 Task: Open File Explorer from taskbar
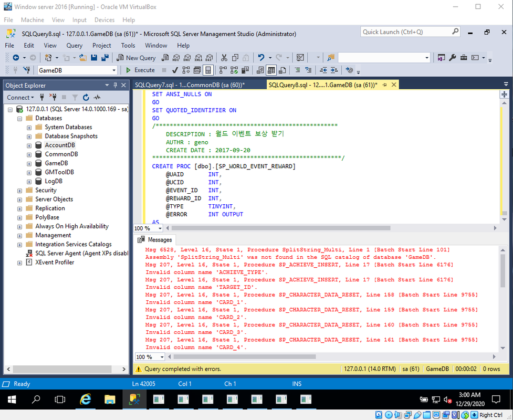pos(110,400)
